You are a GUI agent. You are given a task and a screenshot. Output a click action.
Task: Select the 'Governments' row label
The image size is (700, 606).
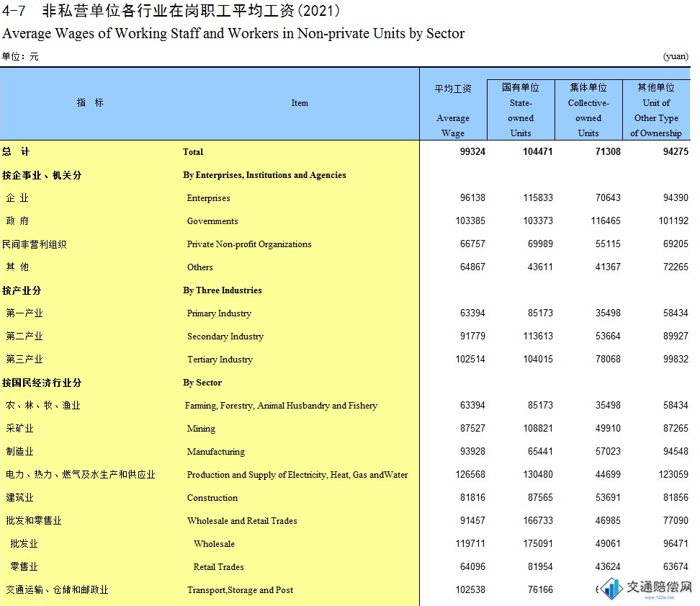[x=212, y=221]
